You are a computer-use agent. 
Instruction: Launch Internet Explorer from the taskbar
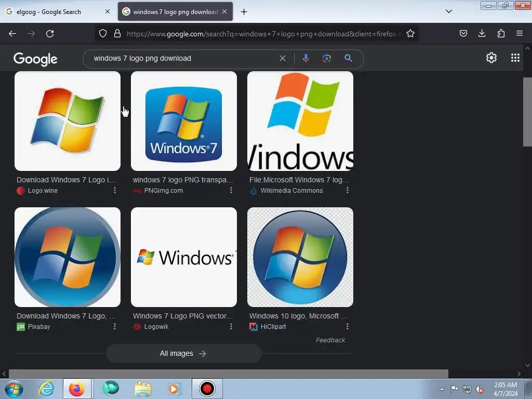(x=46, y=389)
